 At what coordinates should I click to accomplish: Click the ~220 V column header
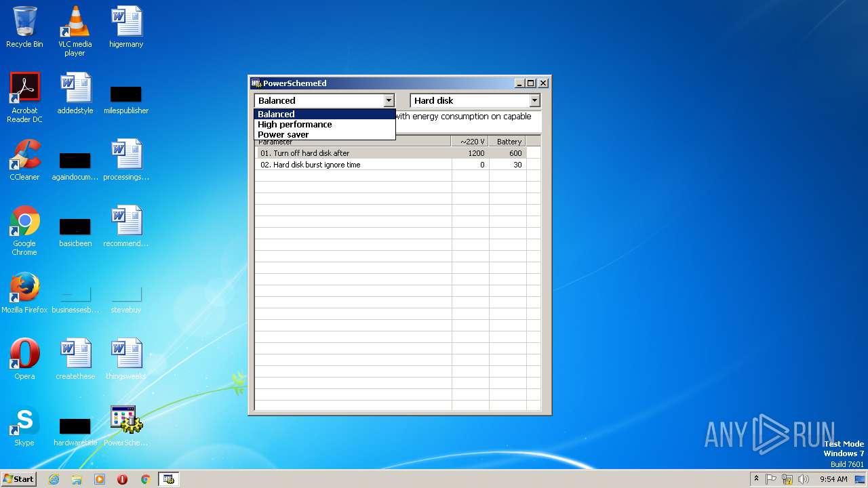point(470,142)
